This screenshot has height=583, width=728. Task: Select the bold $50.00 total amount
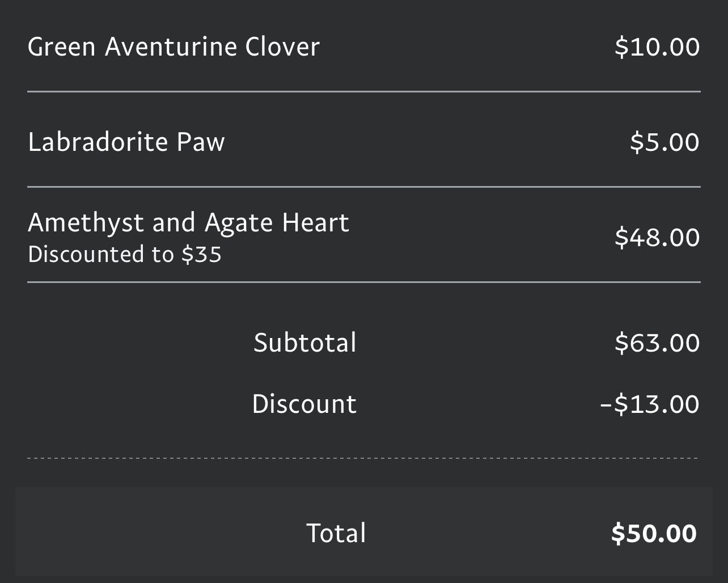pos(653,534)
